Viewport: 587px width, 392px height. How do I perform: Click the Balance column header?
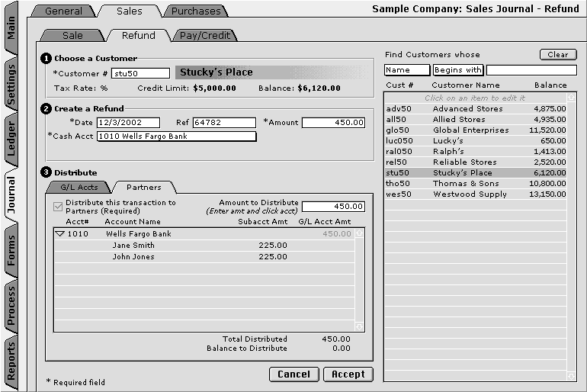click(550, 85)
